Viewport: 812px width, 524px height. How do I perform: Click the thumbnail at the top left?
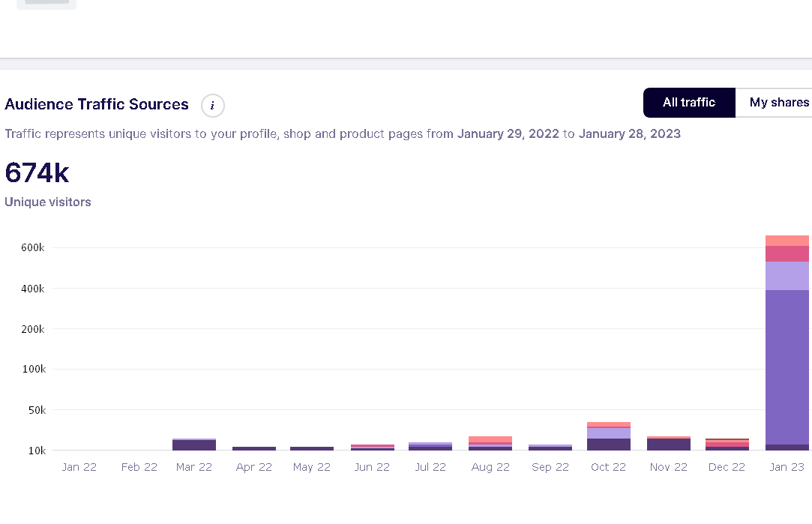pyautogui.click(x=46, y=4)
